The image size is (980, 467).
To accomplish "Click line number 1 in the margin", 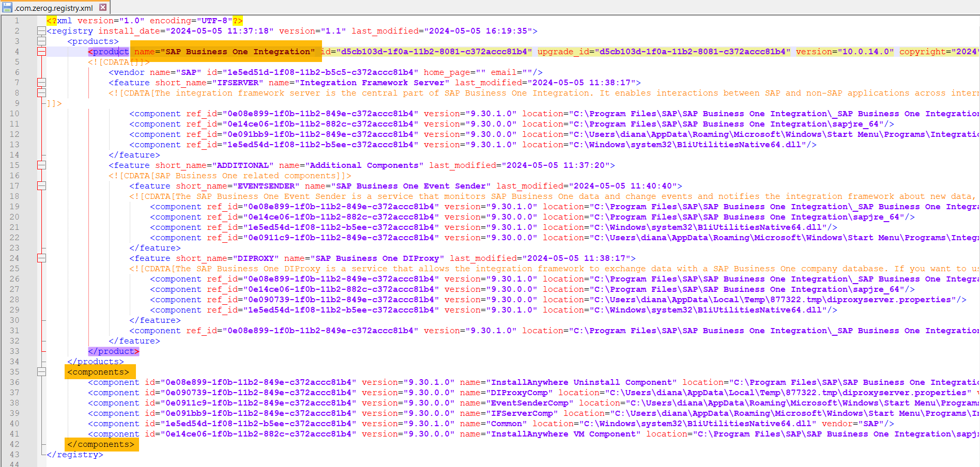I will 17,21.
